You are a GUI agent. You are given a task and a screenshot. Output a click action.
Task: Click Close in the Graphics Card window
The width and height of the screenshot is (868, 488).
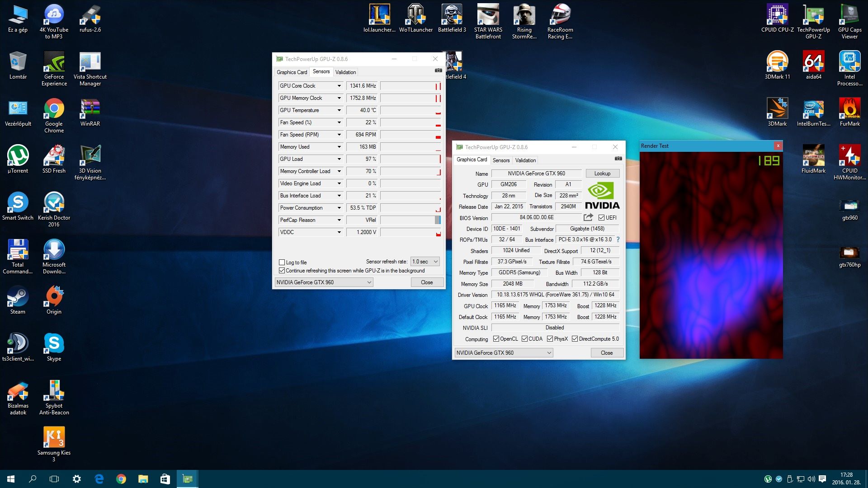coord(607,353)
